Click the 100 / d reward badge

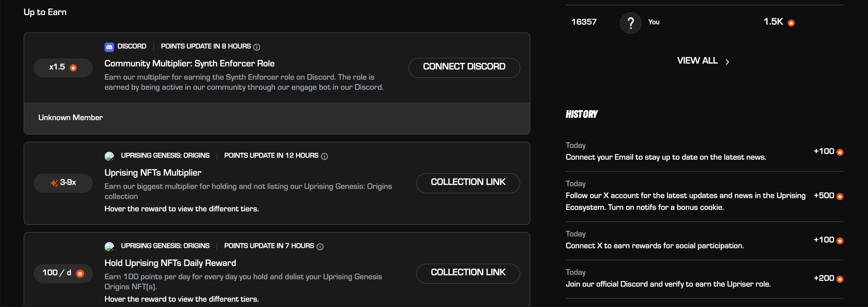63,273
